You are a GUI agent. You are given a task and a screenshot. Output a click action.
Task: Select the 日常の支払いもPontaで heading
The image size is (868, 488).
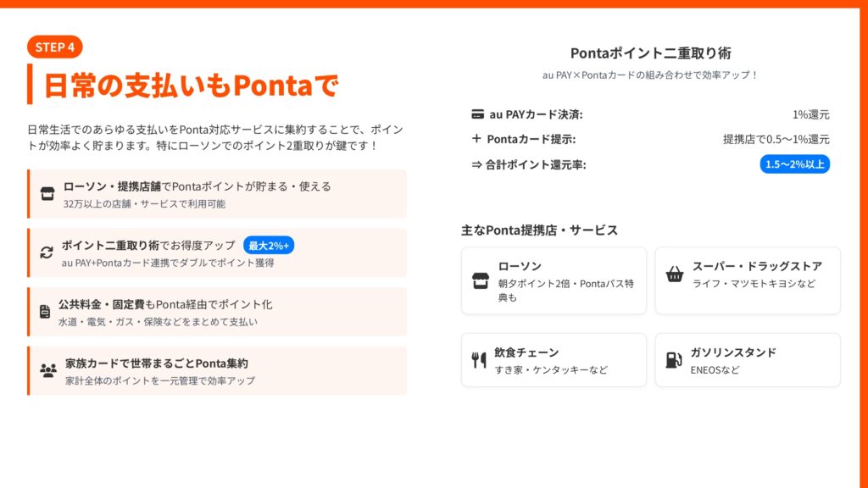click(x=190, y=86)
